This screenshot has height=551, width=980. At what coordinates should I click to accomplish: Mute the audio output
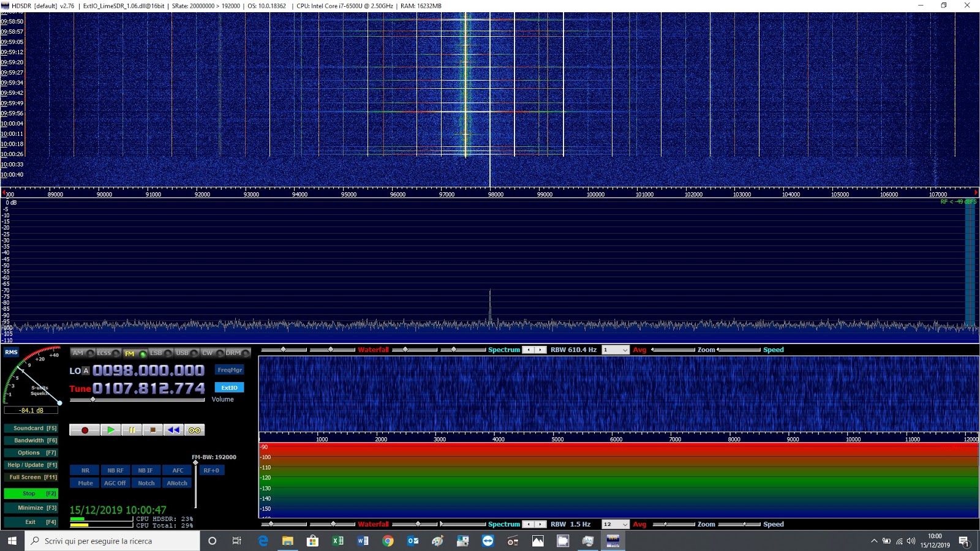85,483
